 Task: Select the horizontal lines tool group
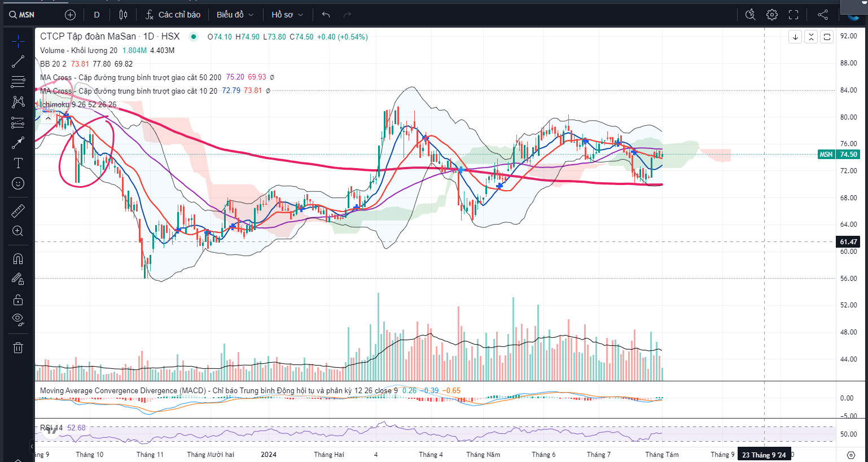[x=18, y=82]
